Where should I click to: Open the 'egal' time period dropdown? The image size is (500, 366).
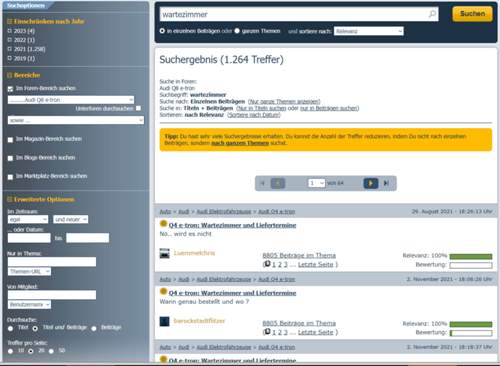28,219
